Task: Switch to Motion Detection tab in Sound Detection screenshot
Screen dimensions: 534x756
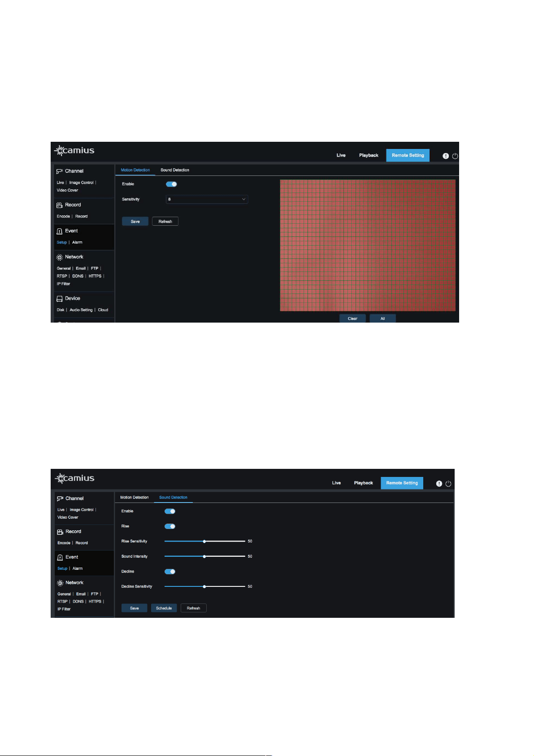Action: tap(135, 498)
